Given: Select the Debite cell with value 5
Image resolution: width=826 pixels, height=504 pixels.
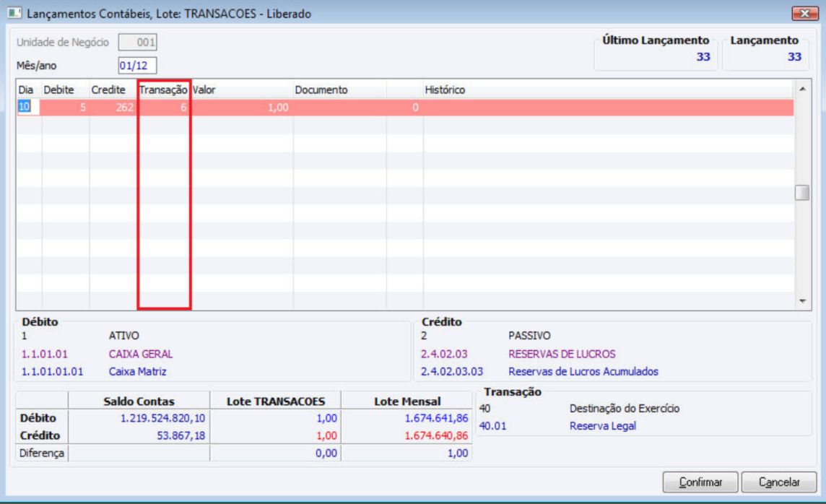Looking at the screenshot, I should [x=65, y=108].
